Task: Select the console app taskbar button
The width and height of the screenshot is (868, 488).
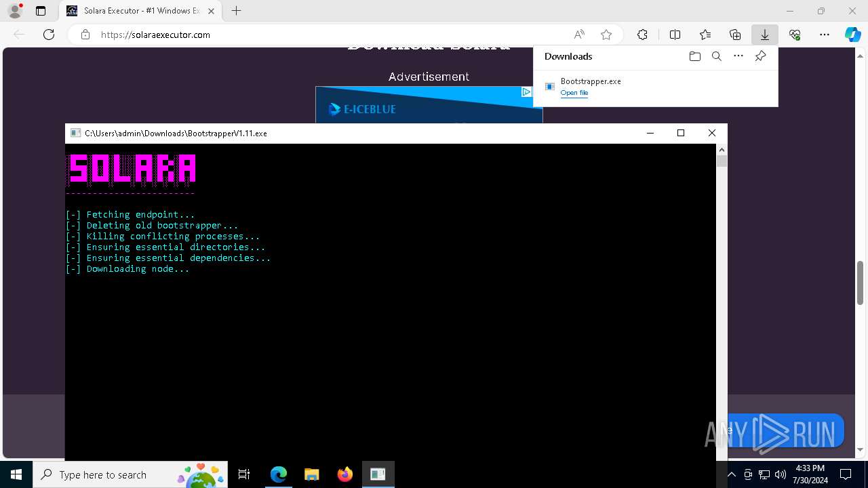Action: pyautogui.click(x=378, y=474)
